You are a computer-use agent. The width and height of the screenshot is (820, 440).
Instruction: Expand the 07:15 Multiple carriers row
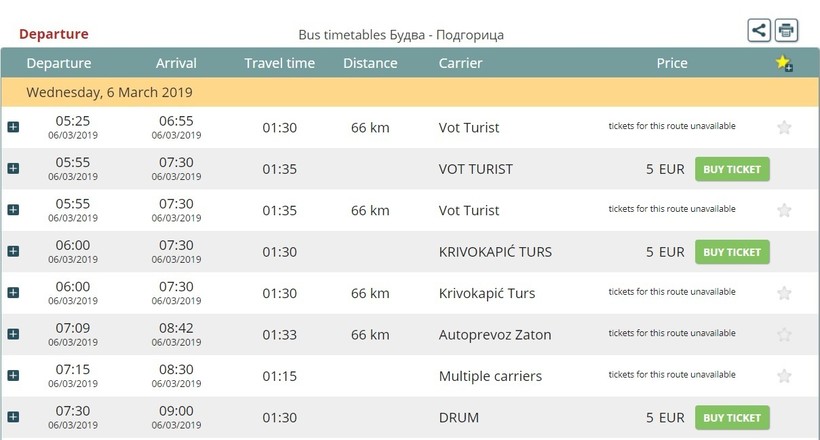13,376
